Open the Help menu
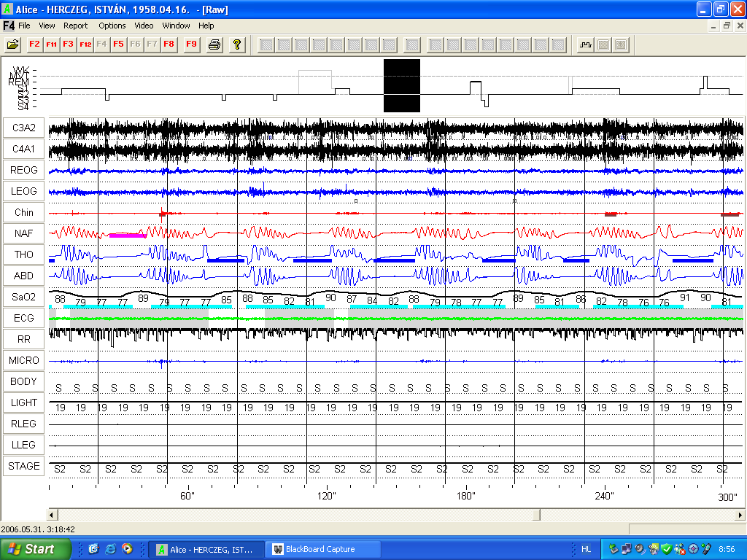The image size is (747, 560). (206, 26)
